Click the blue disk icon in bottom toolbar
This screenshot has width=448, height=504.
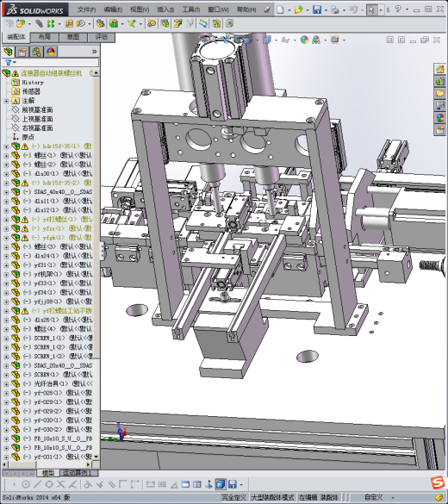coord(233,484)
